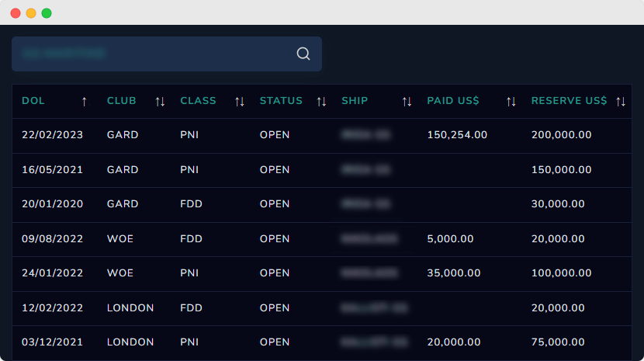The width and height of the screenshot is (644, 361).
Task: Sort table by RESERVE US$ arrows
Action: pyautogui.click(x=621, y=101)
